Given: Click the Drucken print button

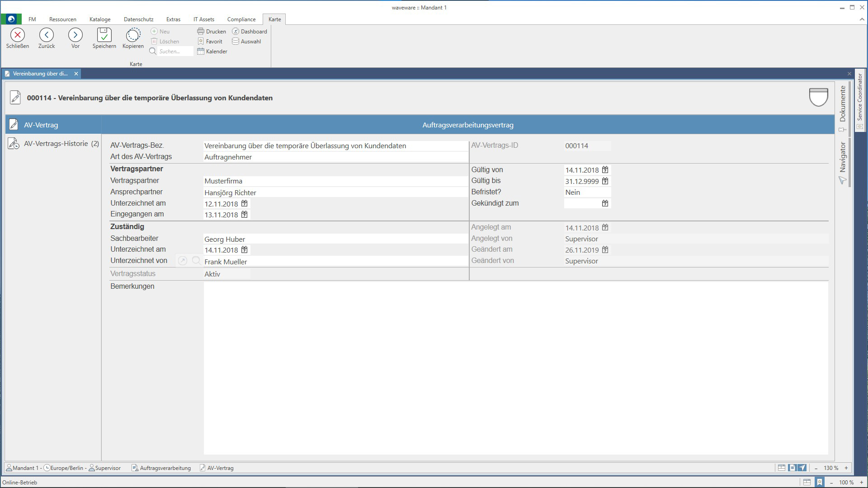Looking at the screenshot, I should (x=212, y=32).
